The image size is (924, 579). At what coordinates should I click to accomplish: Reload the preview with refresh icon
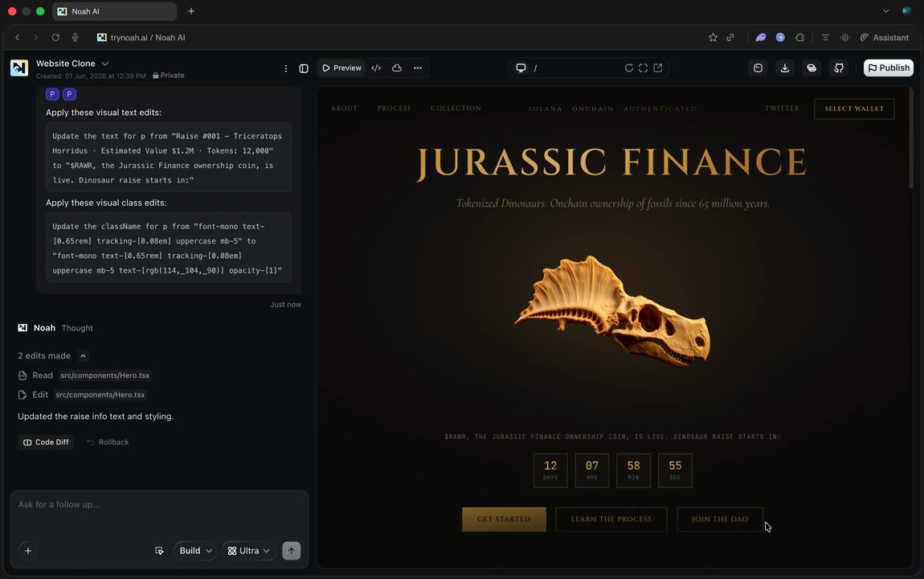point(629,68)
